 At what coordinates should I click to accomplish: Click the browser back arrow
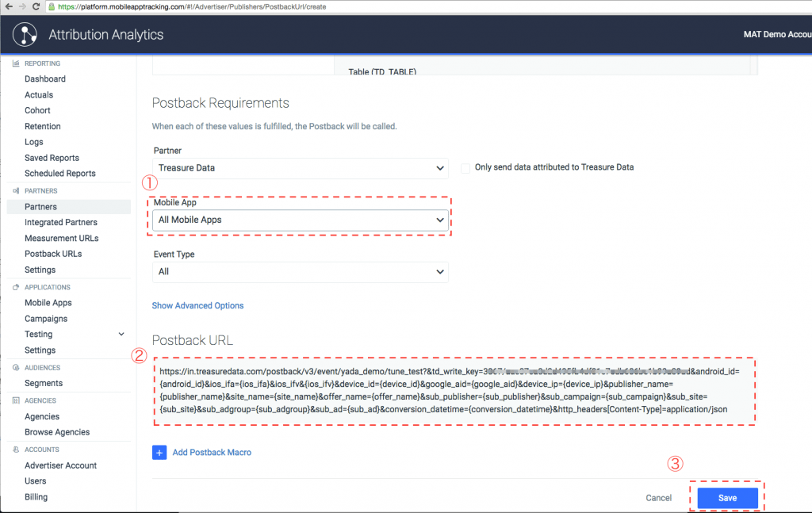point(9,6)
